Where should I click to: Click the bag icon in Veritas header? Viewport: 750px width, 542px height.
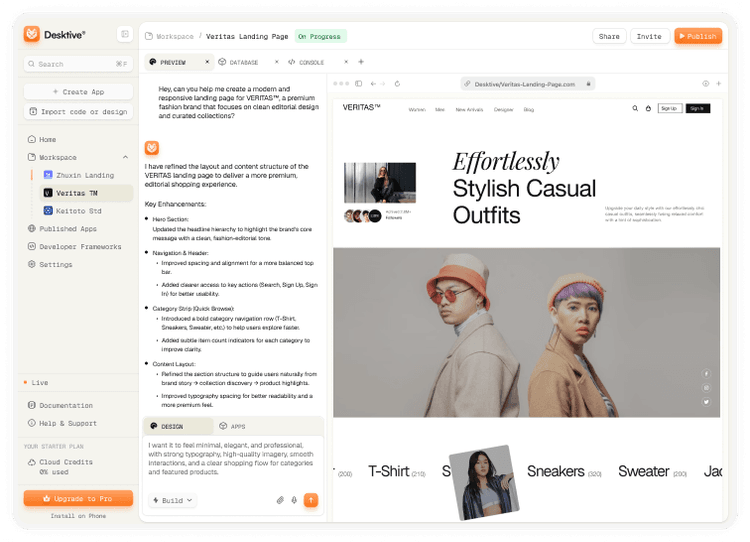(648, 108)
